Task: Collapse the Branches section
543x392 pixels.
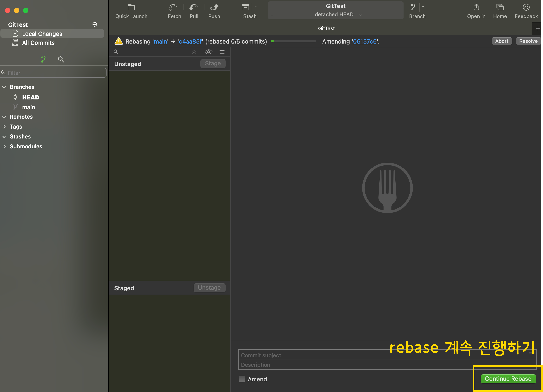Action: click(4, 87)
